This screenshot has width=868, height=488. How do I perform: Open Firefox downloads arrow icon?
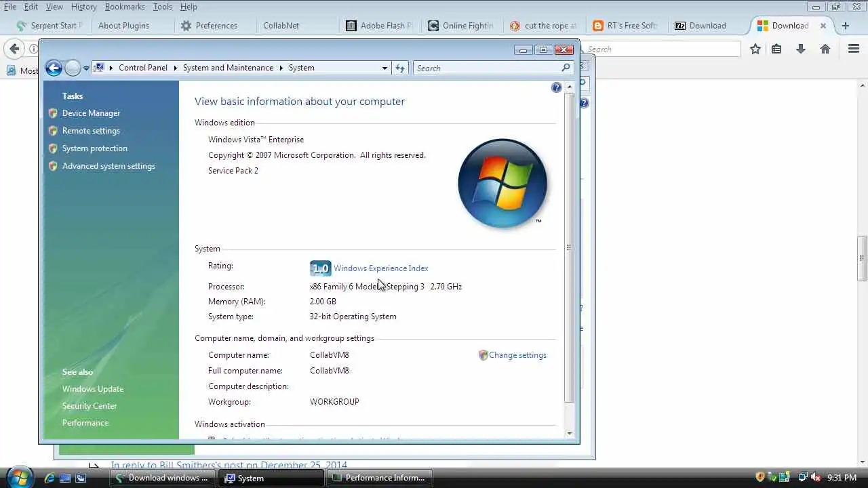(x=801, y=49)
